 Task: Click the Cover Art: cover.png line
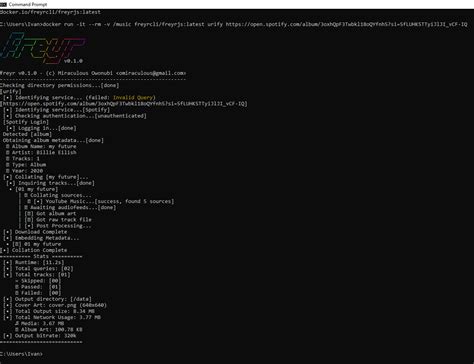55,305
